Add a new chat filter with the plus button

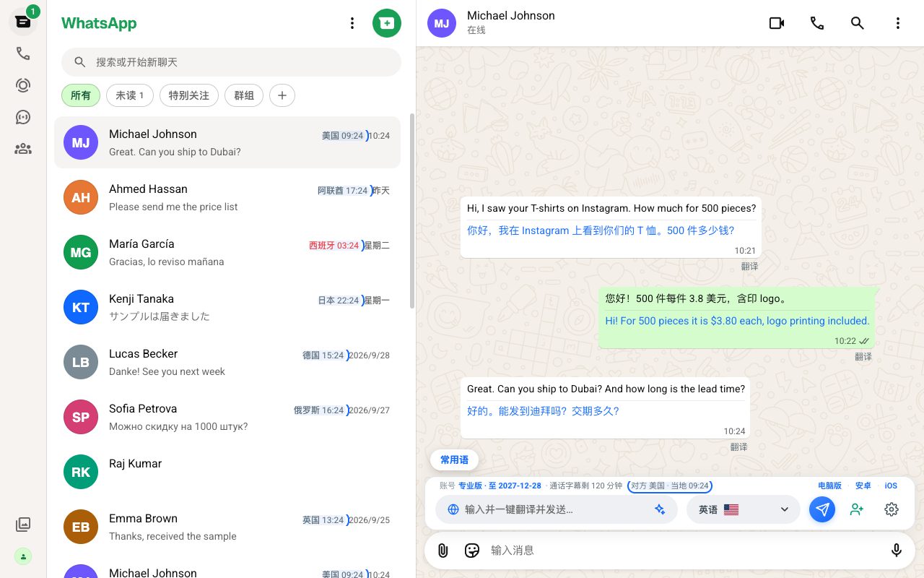[x=282, y=95]
